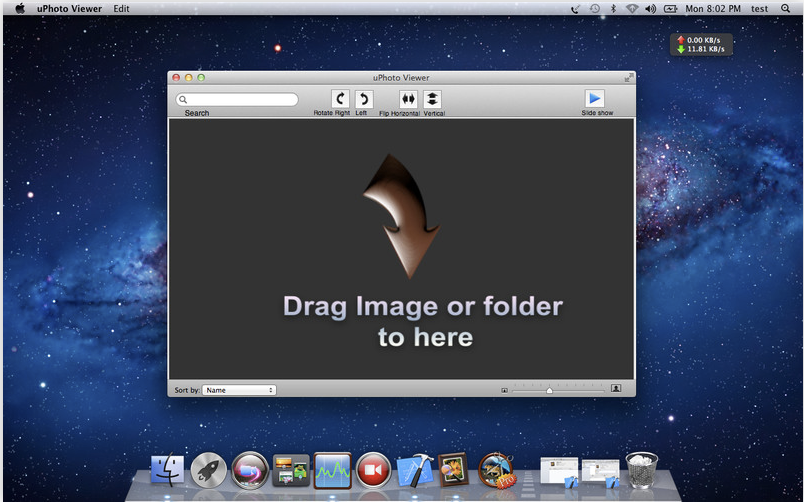Flip the image vertically
Viewport: 804px width, 502px height.
(432, 99)
